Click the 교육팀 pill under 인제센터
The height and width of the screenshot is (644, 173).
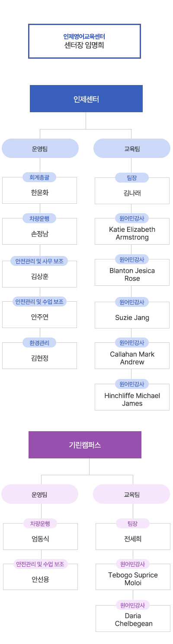[132, 148]
